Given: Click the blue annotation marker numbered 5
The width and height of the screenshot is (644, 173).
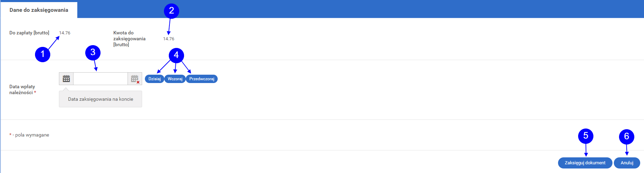Looking at the screenshot, I should point(586,136).
